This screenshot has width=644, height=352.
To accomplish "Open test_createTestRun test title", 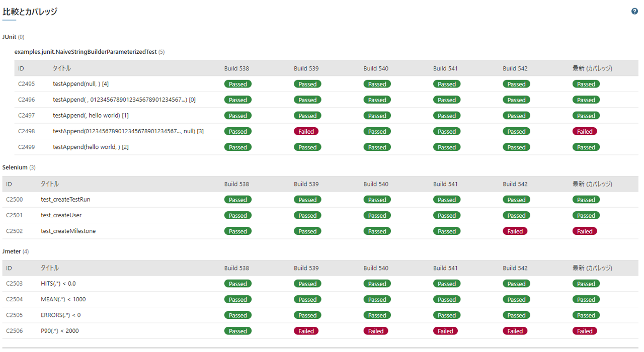I will (65, 200).
